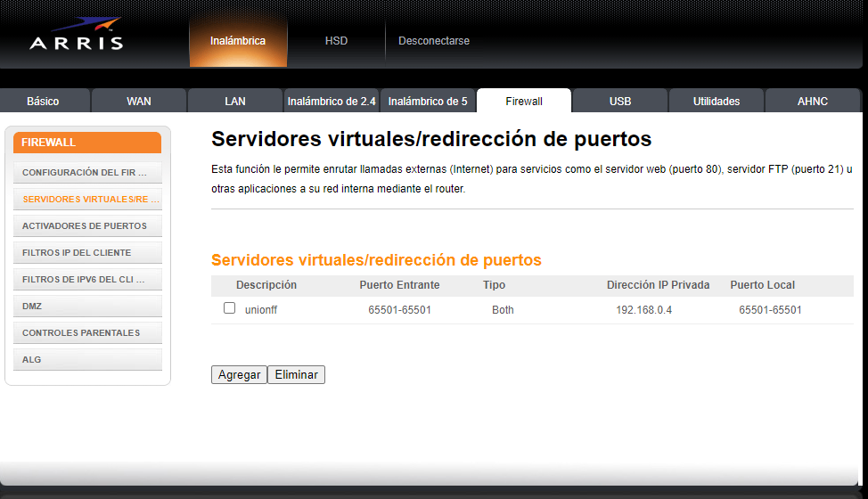Viewport: 868px width, 499px height.
Task: Open the Inalámbrico de 2.4 tab
Action: click(x=332, y=102)
